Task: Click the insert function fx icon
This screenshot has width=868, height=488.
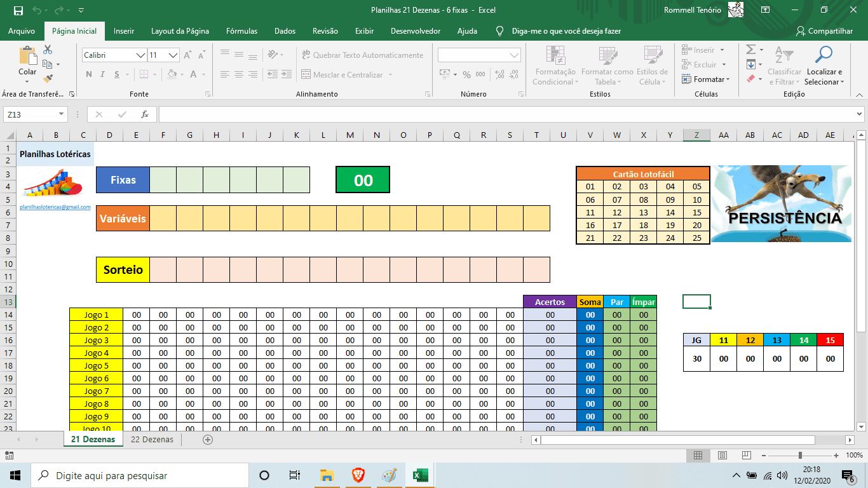Action: 145,114
